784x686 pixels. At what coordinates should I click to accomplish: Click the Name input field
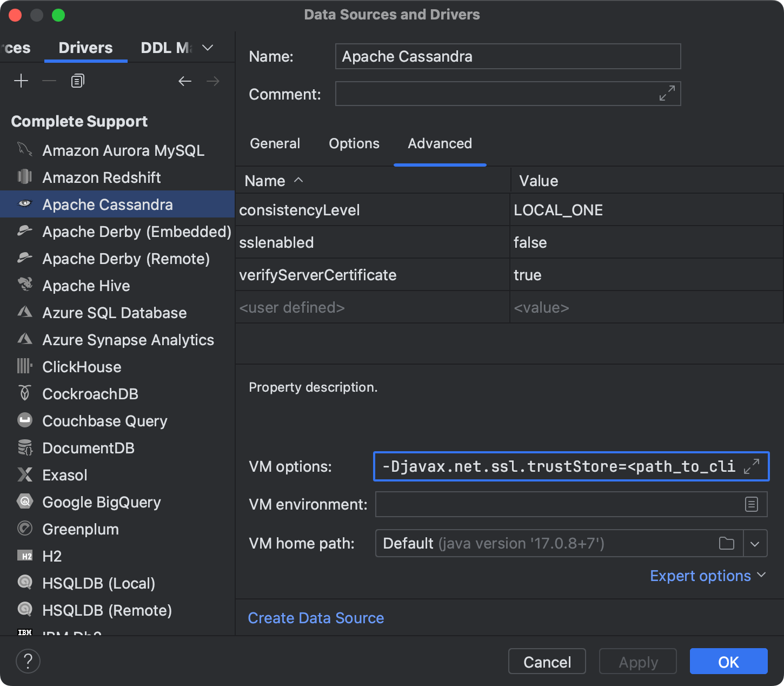point(508,56)
